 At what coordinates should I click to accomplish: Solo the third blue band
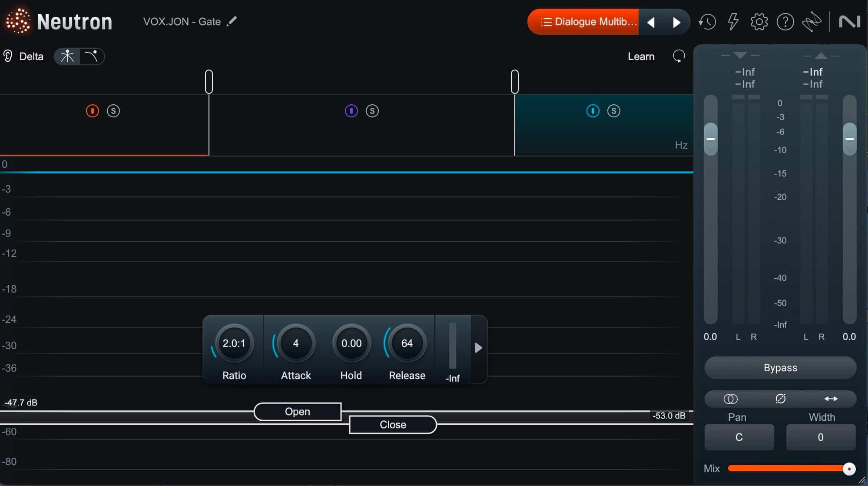pyautogui.click(x=614, y=111)
